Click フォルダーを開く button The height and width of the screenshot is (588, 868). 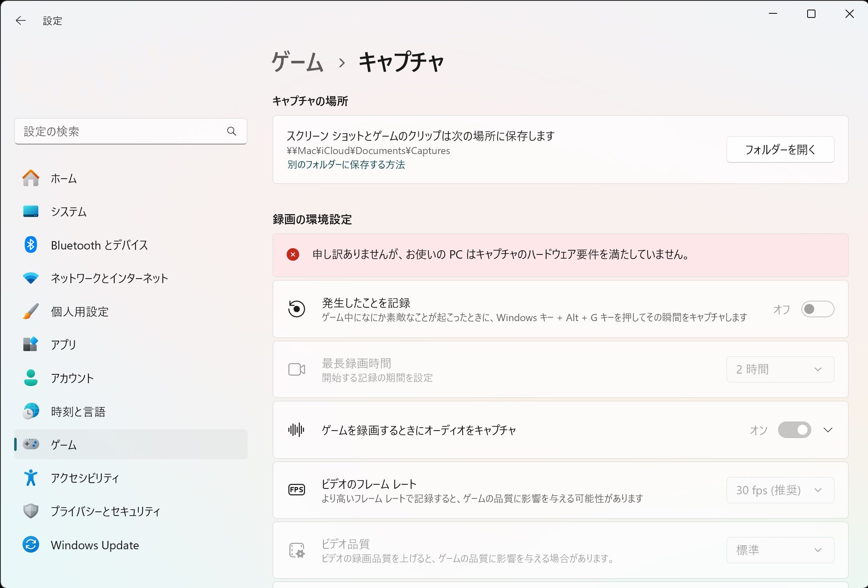click(780, 149)
